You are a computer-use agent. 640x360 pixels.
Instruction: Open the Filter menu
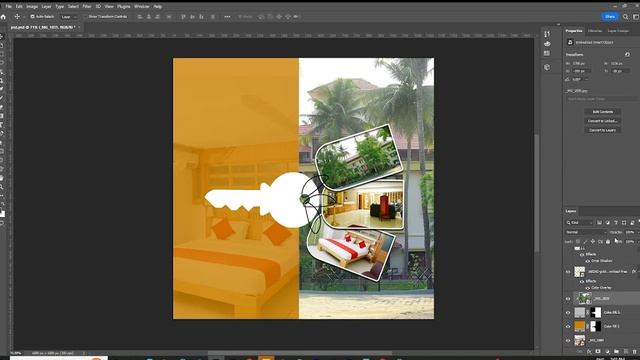point(87,7)
